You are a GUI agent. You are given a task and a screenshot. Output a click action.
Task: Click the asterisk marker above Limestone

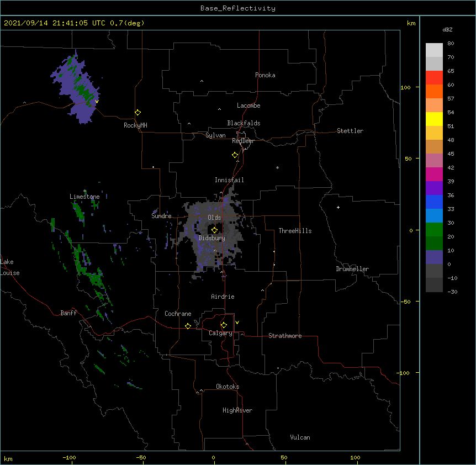point(85,191)
